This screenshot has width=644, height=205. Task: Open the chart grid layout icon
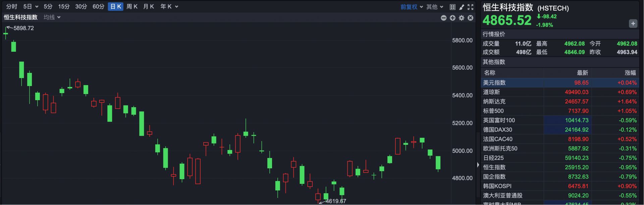point(452,7)
